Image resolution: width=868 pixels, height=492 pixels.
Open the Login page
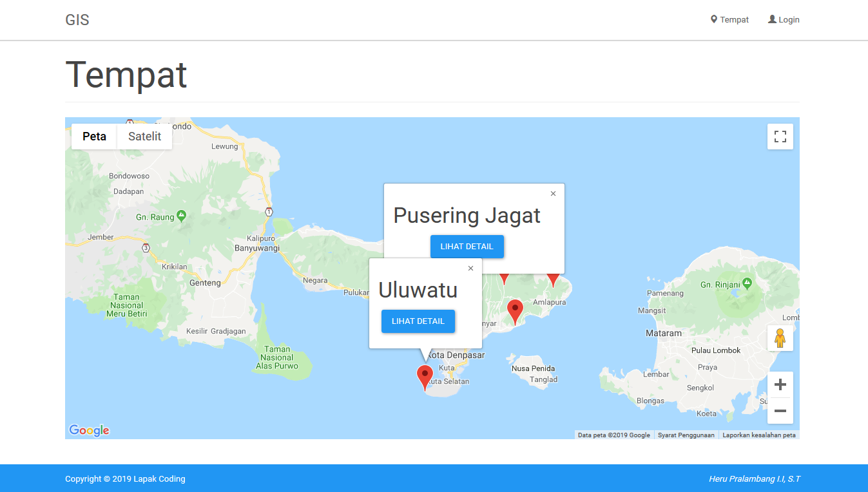click(784, 20)
